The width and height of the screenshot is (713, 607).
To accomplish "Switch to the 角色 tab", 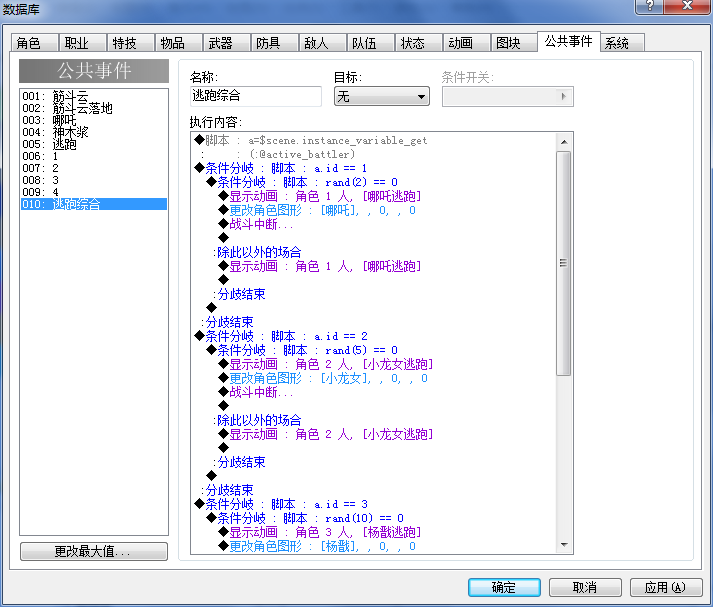I will [35, 43].
